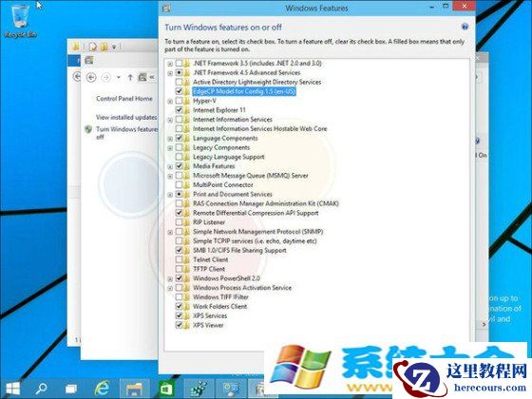
Task: Expand .NET Framework 4.5 Advanced Services node
Action: 170,73
